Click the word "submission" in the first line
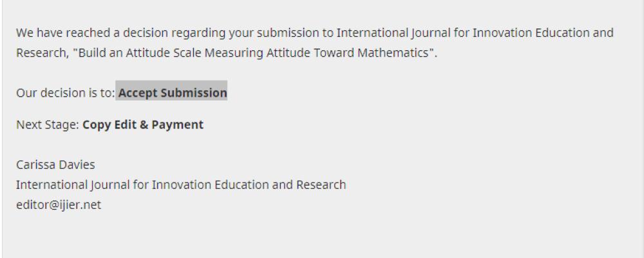The image size is (644, 258). pos(292,32)
